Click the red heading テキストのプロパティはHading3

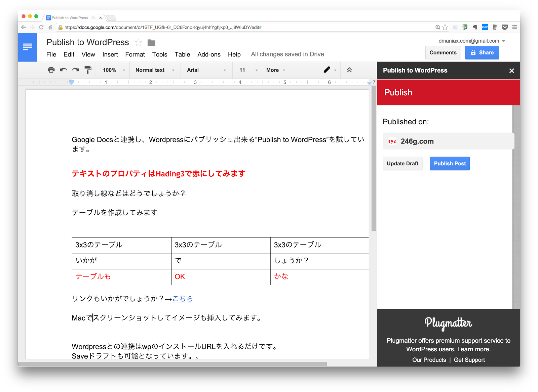(x=159, y=174)
